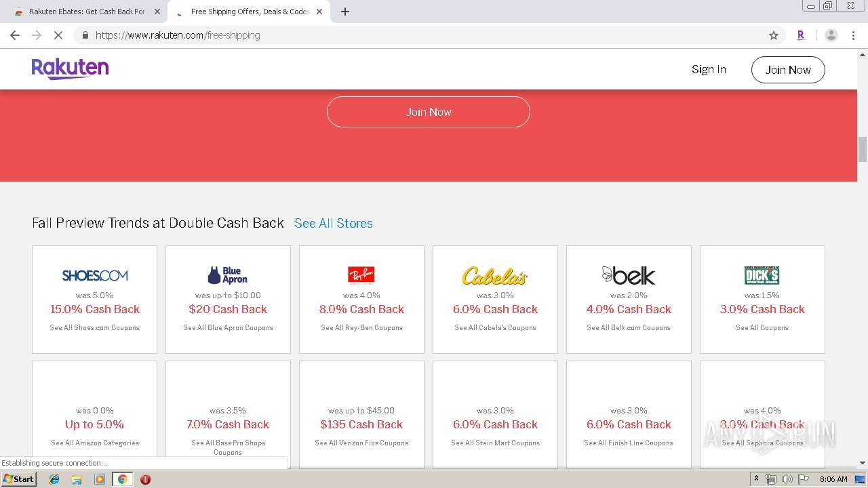The image size is (868, 488).
Task: Open the Chrome profile avatar
Action: click(x=831, y=35)
